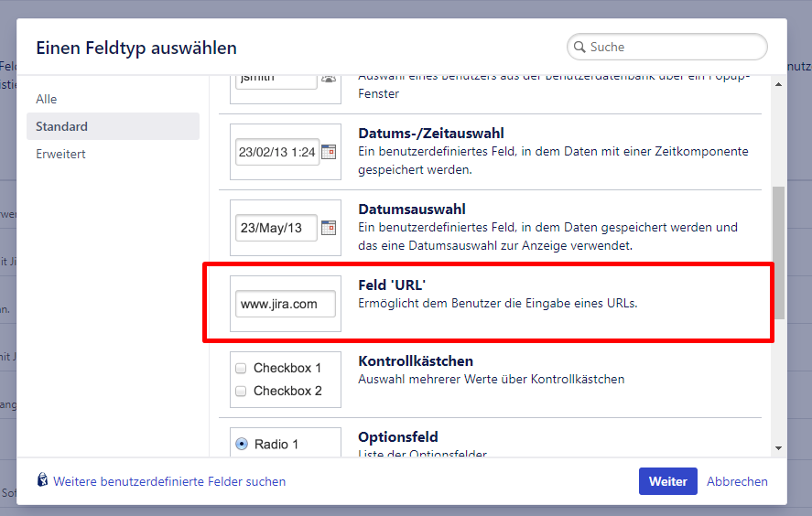
Task: Select the Radio 1 option
Action: [242, 445]
